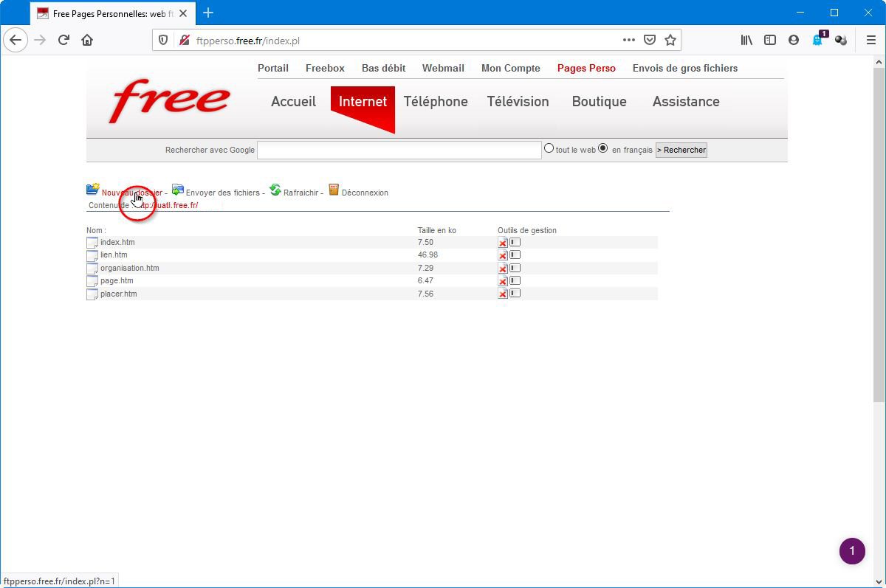This screenshot has width=886, height=588.
Task: Open the index.htm file link
Action: 117,242
